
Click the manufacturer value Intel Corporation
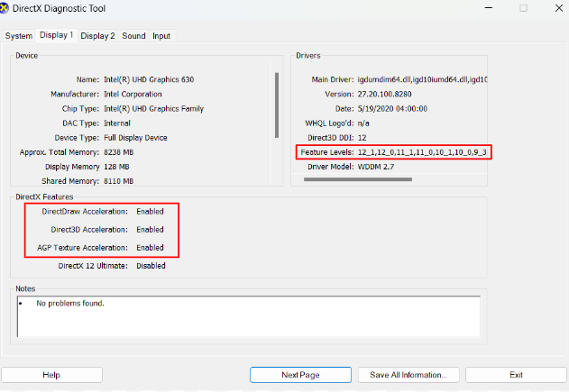[x=133, y=94]
